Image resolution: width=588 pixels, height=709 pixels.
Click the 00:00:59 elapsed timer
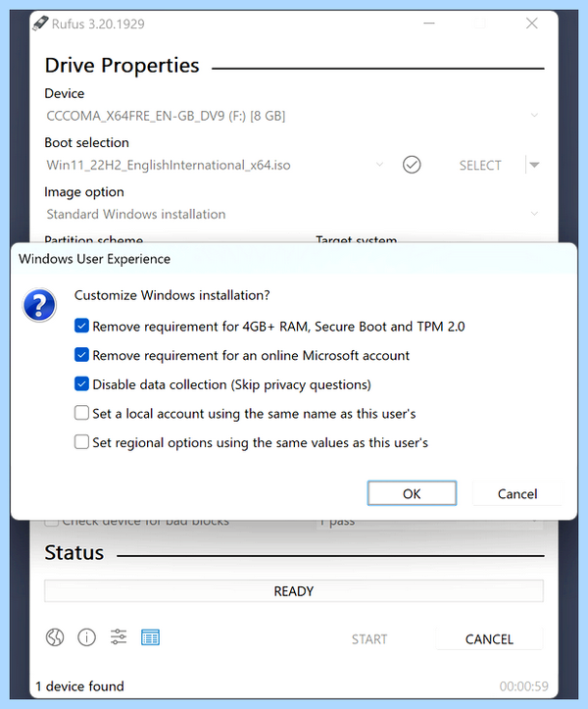click(x=524, y=686)
